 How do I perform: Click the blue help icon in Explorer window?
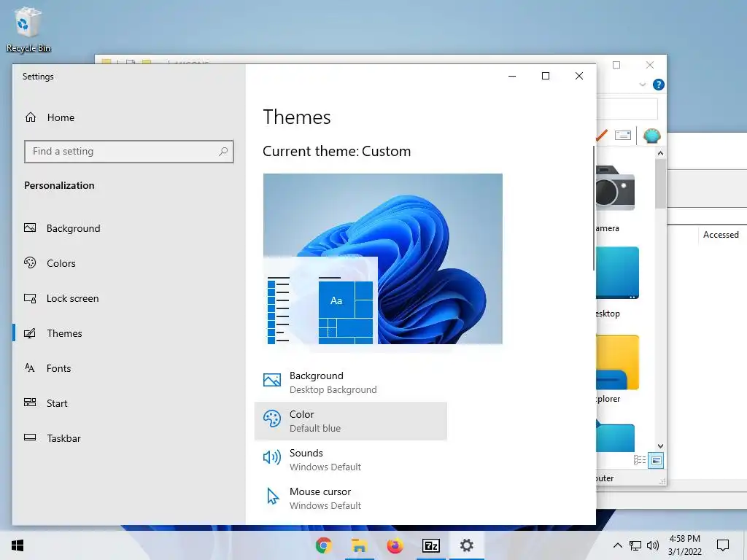coord(659,85)
